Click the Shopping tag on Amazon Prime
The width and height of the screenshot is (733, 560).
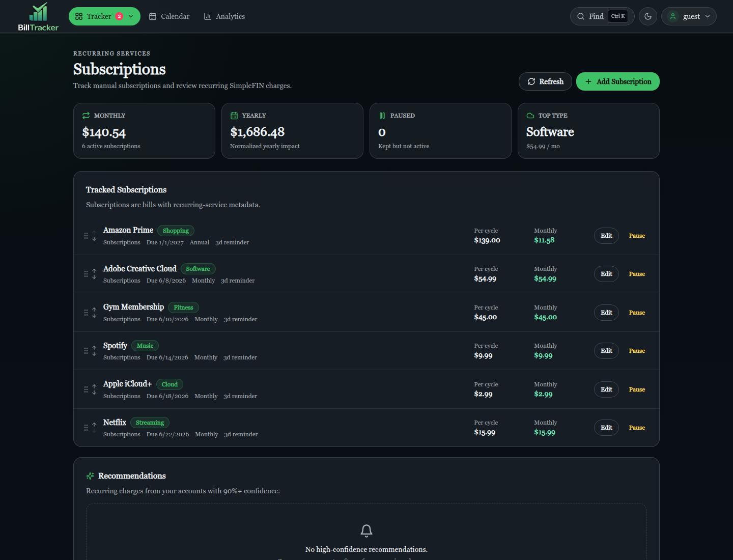176,231
